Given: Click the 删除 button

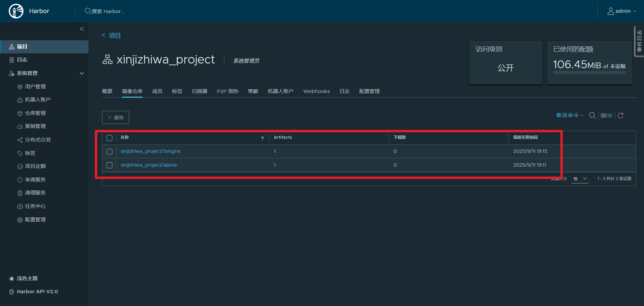Looking at the screenshot, I should click(115, 118).
